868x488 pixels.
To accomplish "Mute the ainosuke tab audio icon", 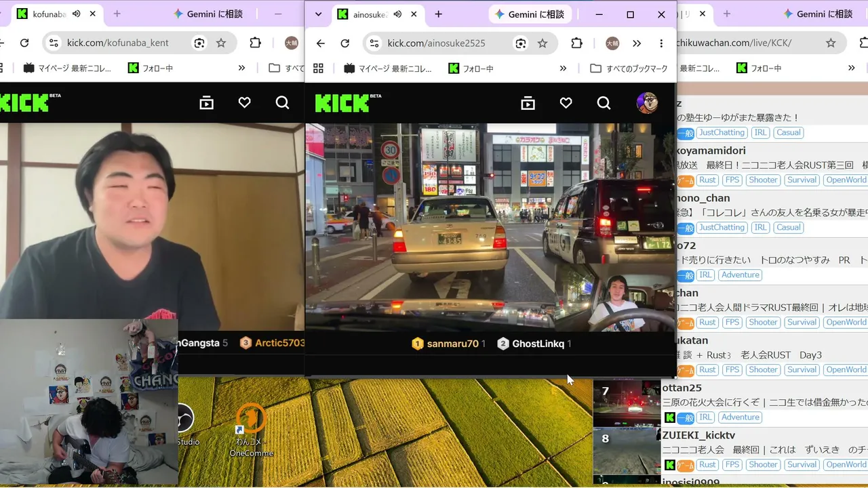I will click(x=397, y=14).
